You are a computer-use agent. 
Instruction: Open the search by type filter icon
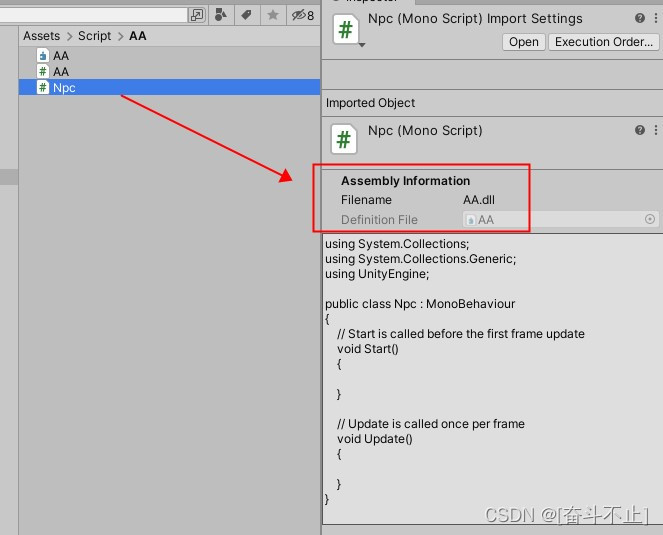[220, 15]
